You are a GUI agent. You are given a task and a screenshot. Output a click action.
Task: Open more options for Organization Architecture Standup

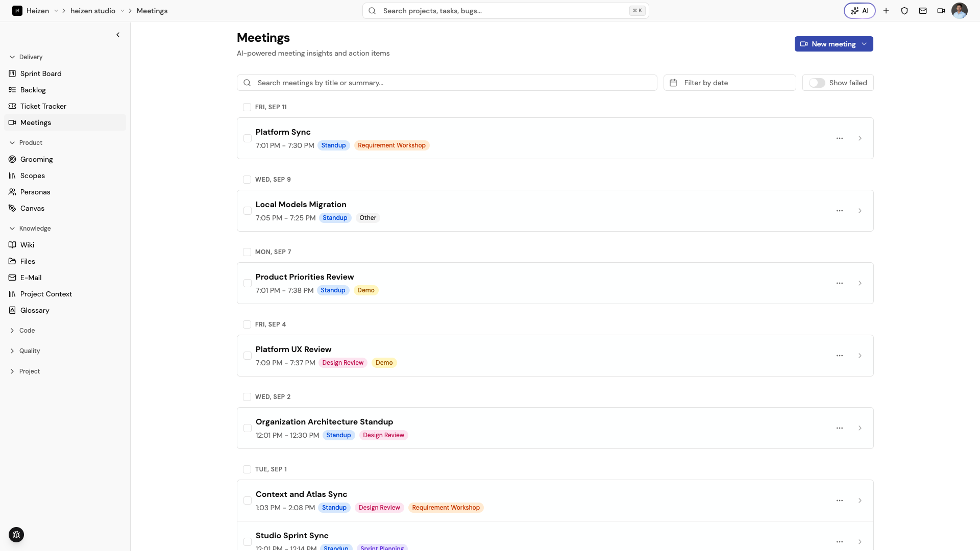[840, 428]
